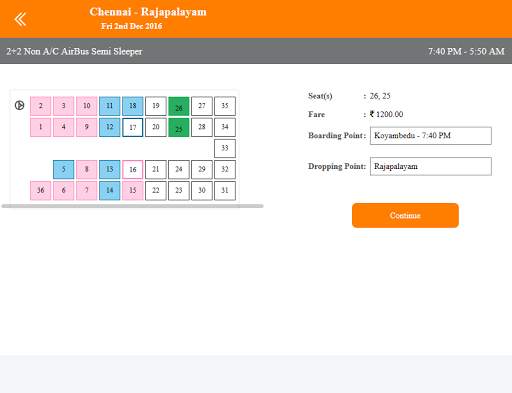Image resolution: width=512 pixels, height=393 pixels.
Task: Choose pink seat 6
Action: [x=64, y=191]
